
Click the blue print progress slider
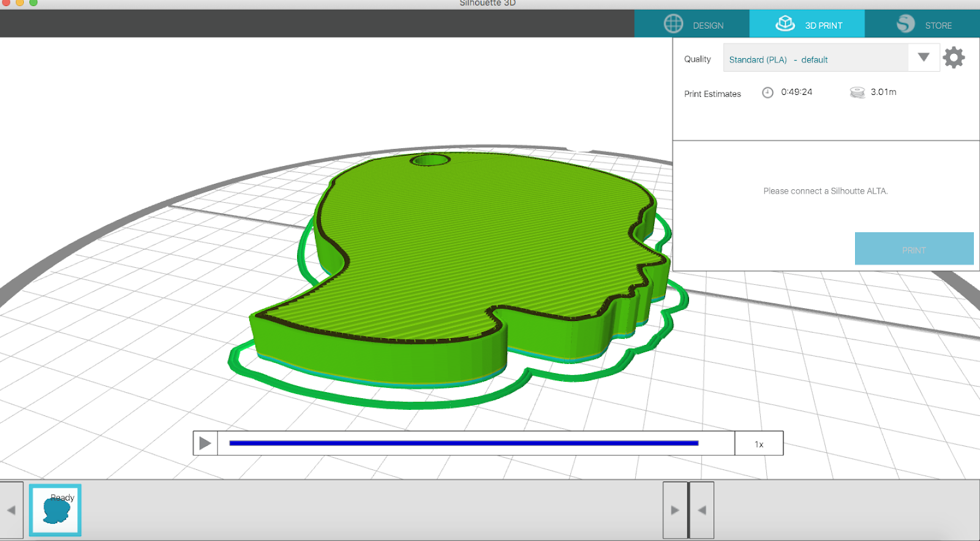464,443
